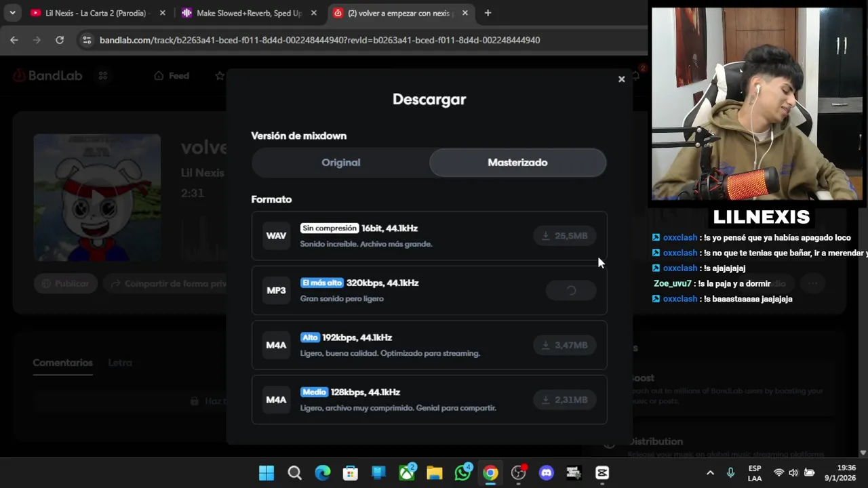The image size is (868, 488).
Task: Click the MP3 format badge
Action: [276, 291]
